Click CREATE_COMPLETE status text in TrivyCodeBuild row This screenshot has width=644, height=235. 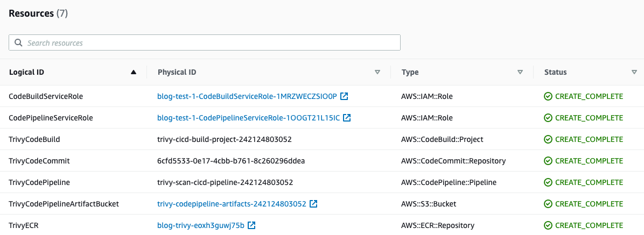pos(590,139)
